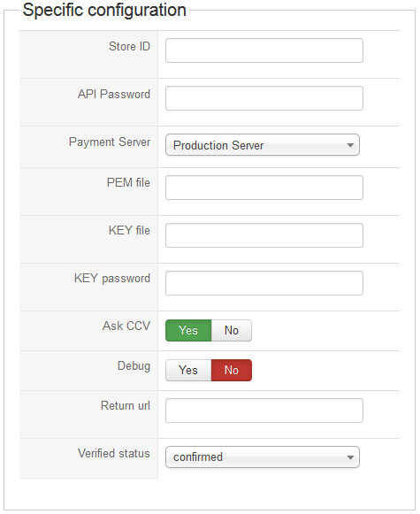Click the Debug label
Viewport: 420px width, 514px height.
[x=134, y=366]
